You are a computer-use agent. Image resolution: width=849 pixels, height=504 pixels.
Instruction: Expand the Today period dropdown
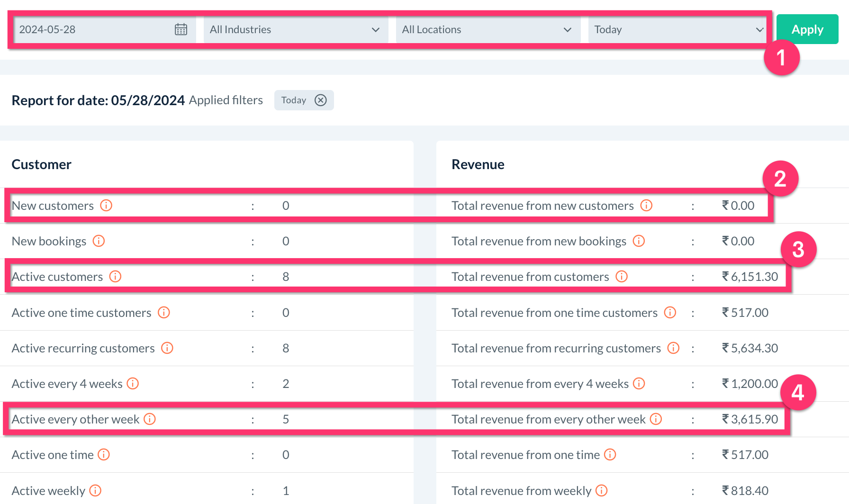(x=678, y=29)
